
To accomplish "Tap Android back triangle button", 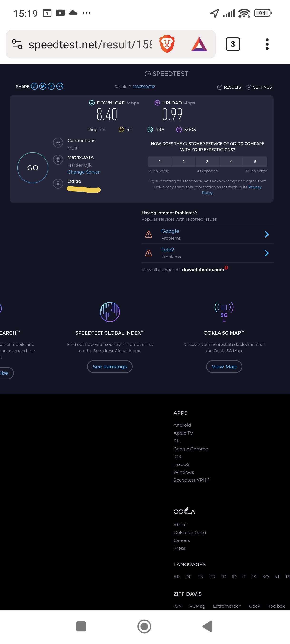I will (x=207, y=626).
